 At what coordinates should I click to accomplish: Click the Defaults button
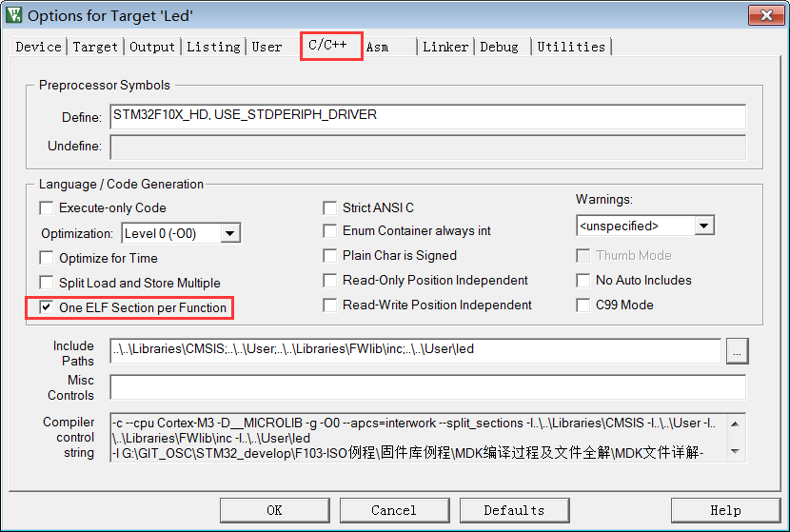click(x=514, y=510)
